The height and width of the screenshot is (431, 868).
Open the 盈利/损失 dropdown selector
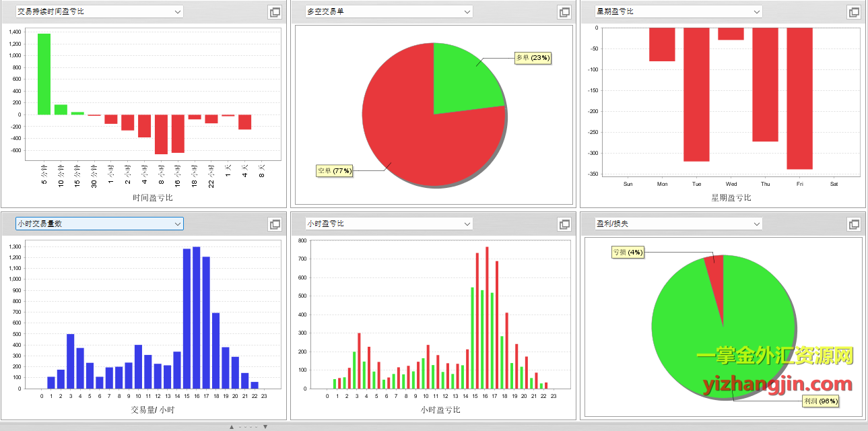tap(757, 224)
